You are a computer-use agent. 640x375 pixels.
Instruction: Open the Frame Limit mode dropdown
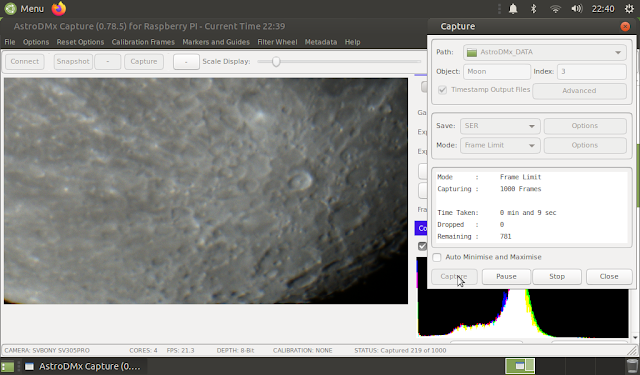coord(500,145)
